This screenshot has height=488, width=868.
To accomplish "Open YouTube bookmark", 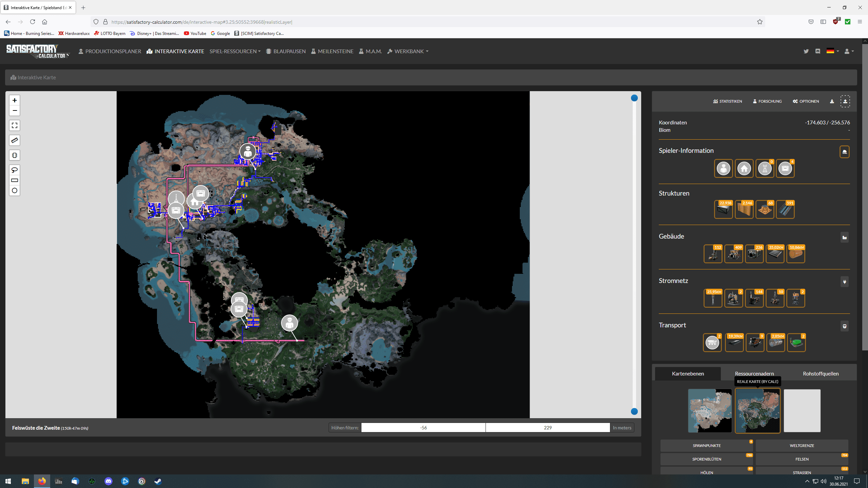I will point(195,33).
